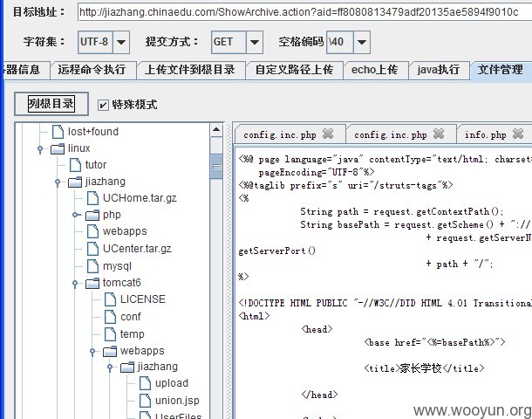Click the php folder icon
532x419 pixels.
(92, 215)
